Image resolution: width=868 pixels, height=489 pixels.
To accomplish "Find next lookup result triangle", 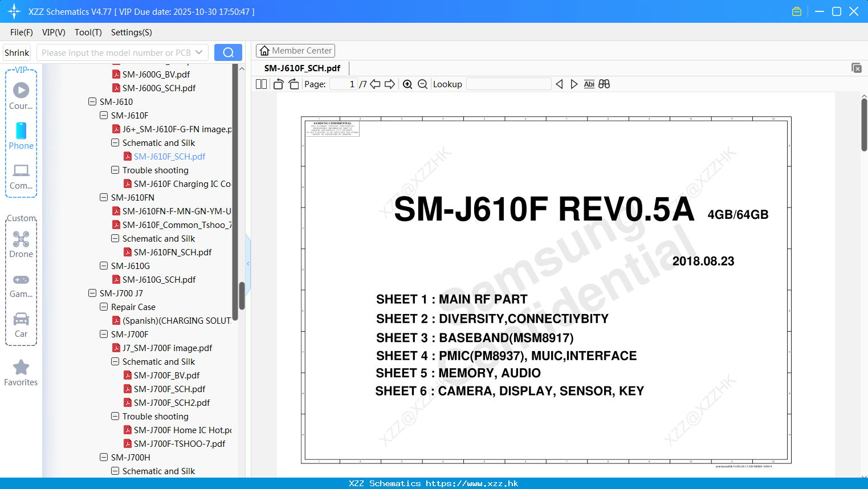I will [574, 84].
